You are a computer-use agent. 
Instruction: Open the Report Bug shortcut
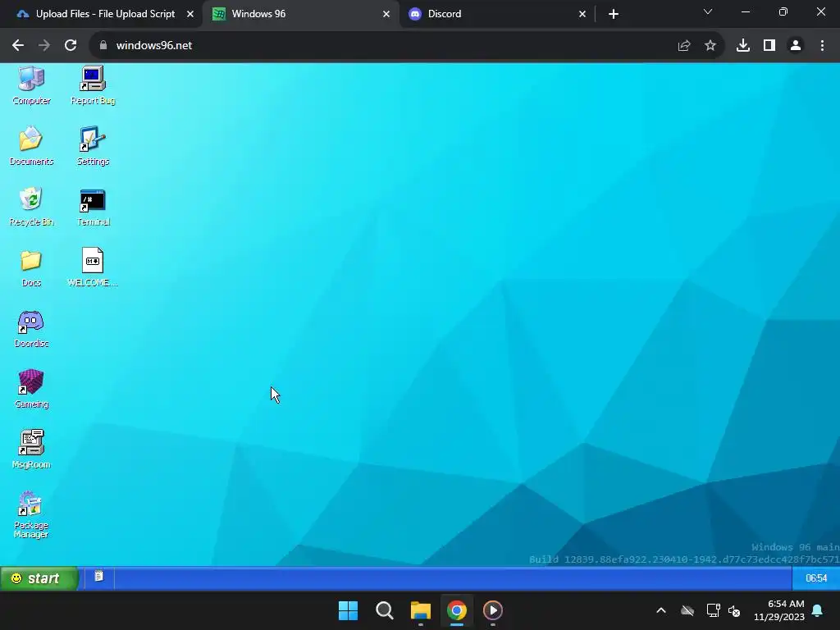(93, 85)
